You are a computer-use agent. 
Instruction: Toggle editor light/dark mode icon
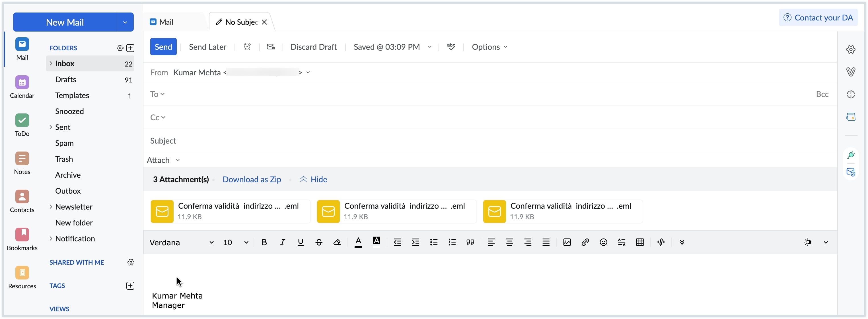808,242
